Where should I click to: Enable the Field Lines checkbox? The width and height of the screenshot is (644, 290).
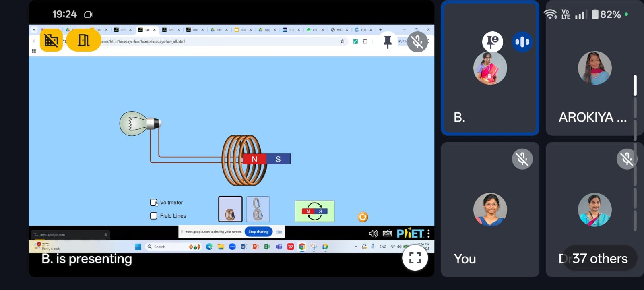tap(153, 216)
